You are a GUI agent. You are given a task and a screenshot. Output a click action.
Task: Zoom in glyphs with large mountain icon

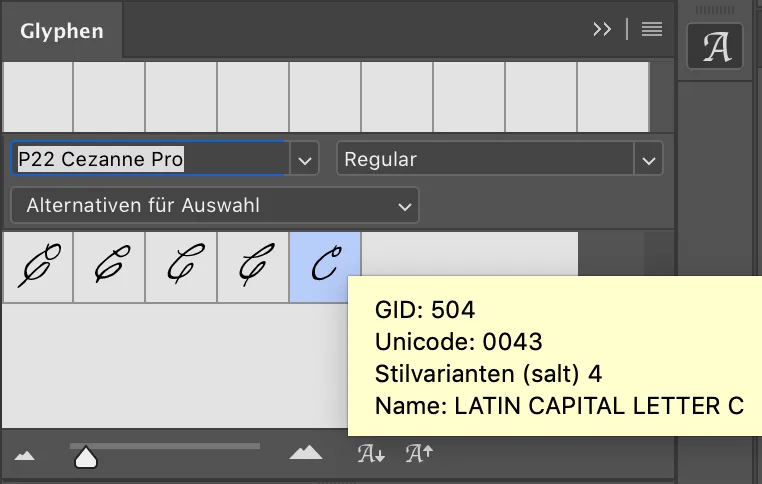pos(306,452)
